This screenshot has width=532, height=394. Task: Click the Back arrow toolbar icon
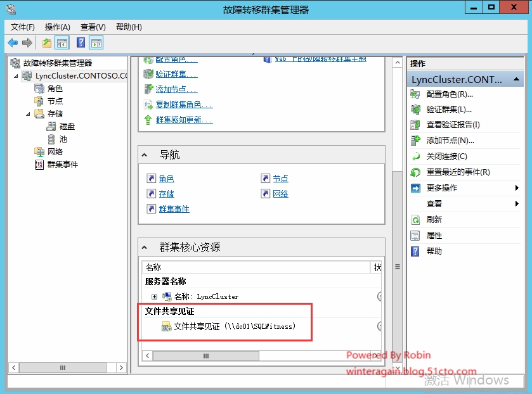[x=13, y=42]
